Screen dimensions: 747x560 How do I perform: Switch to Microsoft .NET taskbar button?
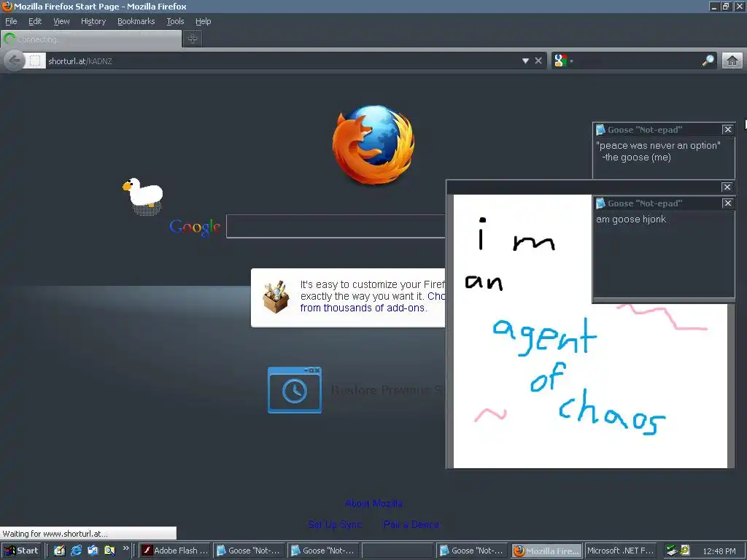(621, 551)
